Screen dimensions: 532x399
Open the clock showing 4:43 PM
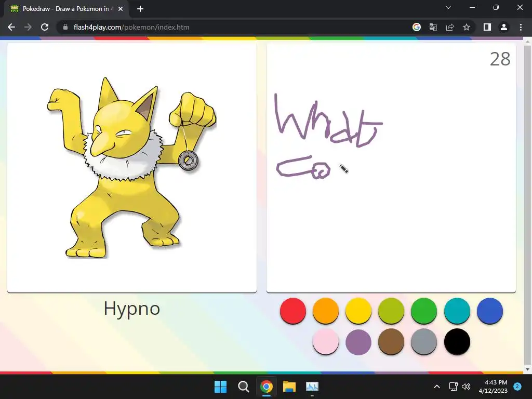click(493, 387)
